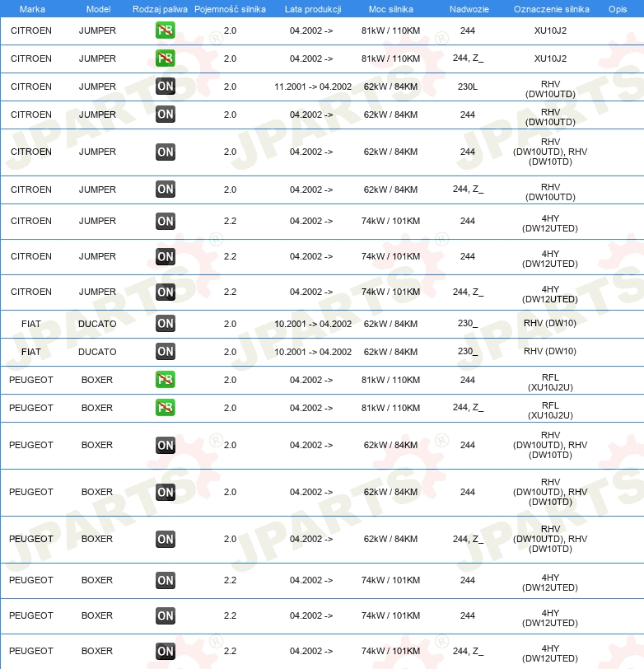Click the Lata produkcji column header
Screen dimensions: 644x669
tap(313, 9)
